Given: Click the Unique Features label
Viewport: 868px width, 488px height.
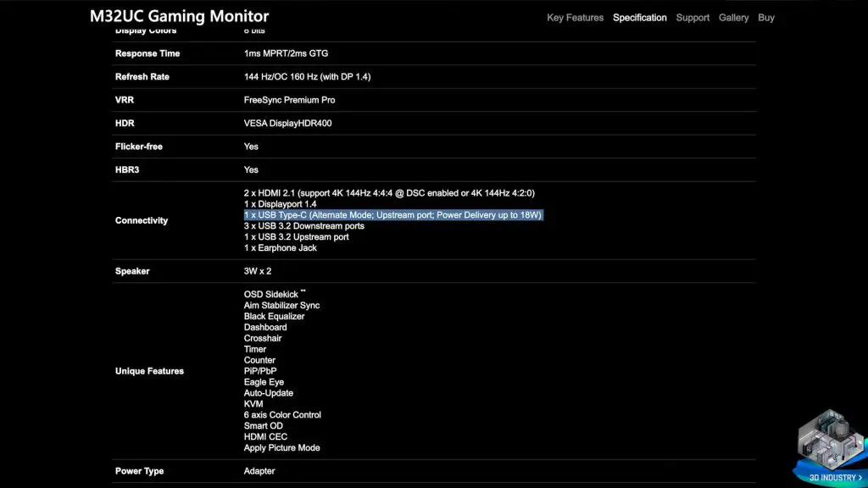Looking at the screenshot, I should [149, 371].
